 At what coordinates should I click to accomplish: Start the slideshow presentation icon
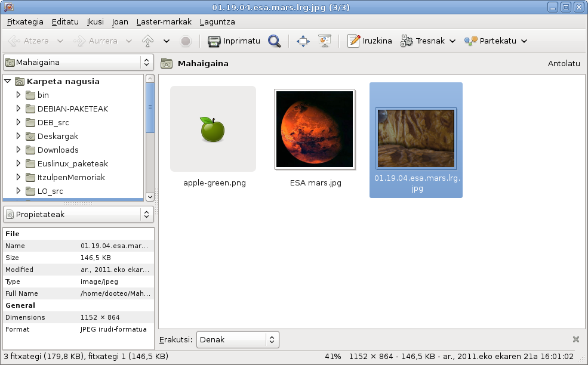[325, 41]
